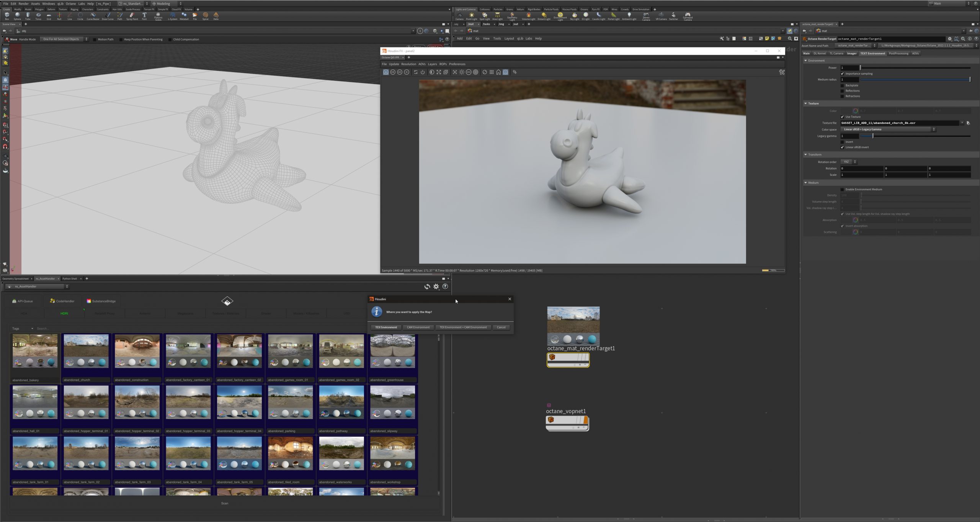Click the asset handler refresh icon
The height and width of the screenshot is (522, 980).
pyautogui.click(x=427, y=286)
